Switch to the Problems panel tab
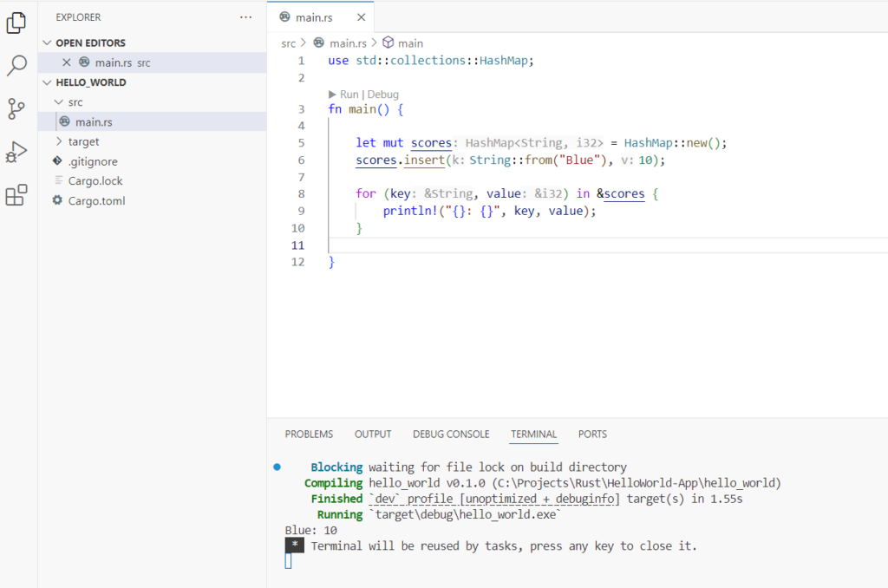Viewport: 888px width, 588px height. point(309,434)
